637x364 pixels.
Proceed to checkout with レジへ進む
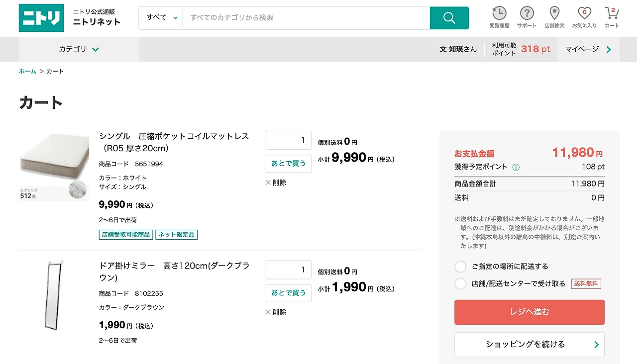pos(529,312)
